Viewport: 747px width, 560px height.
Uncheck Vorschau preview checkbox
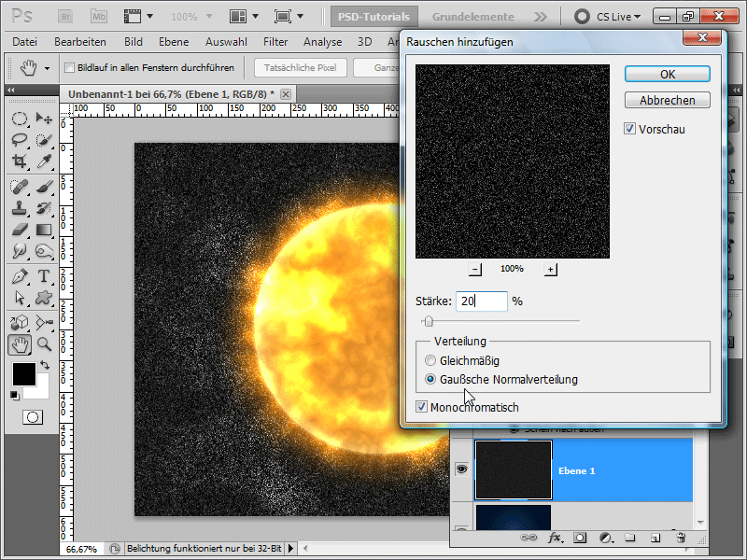[629, 129]
